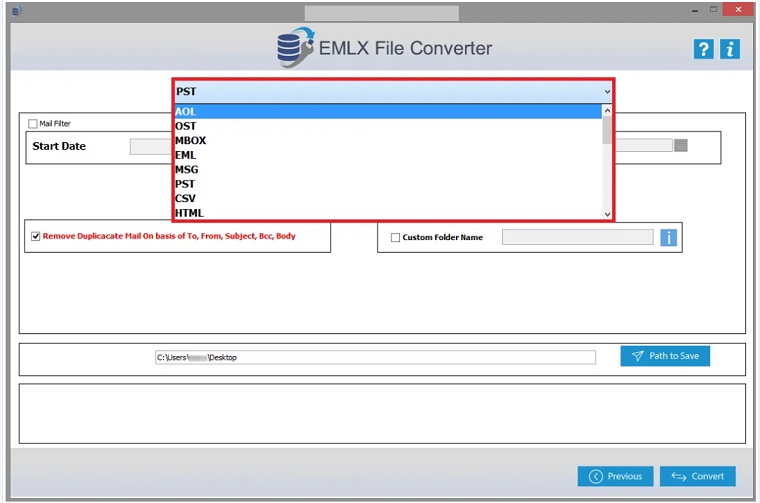The image size is (760, 503).
Task: Click the list scrollbar up arrow
Action: (607, 110)
